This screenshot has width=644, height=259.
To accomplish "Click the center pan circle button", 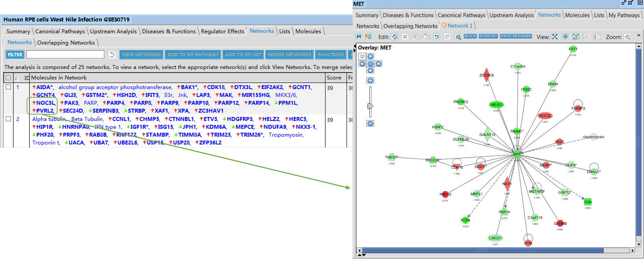I will click(370, 64).
